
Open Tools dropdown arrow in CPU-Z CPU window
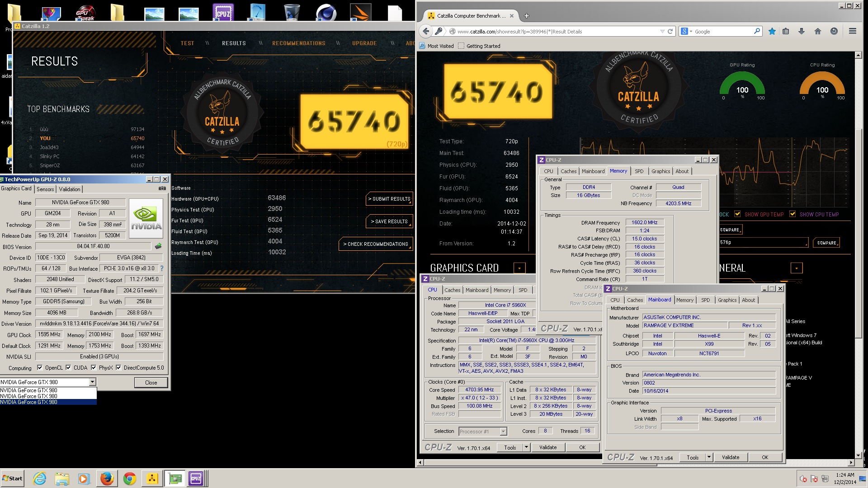(526, 447)
